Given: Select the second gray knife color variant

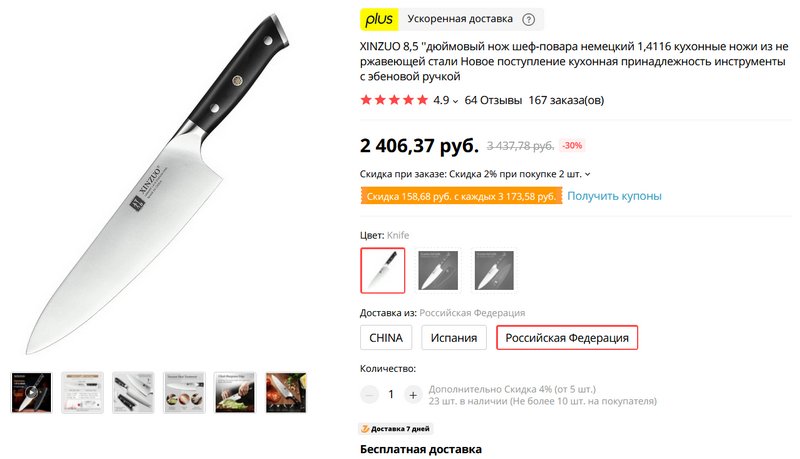Looking at the screenshot, I should point(438,270).
